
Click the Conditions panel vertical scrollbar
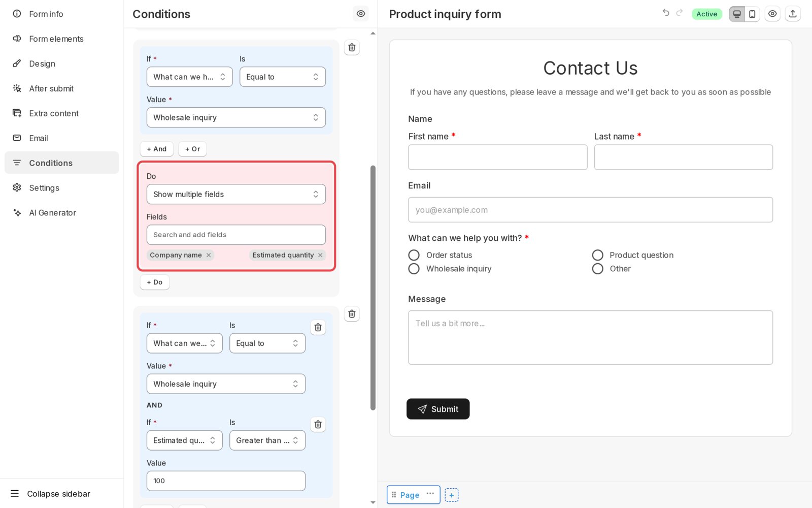click(x=373, y=288)
